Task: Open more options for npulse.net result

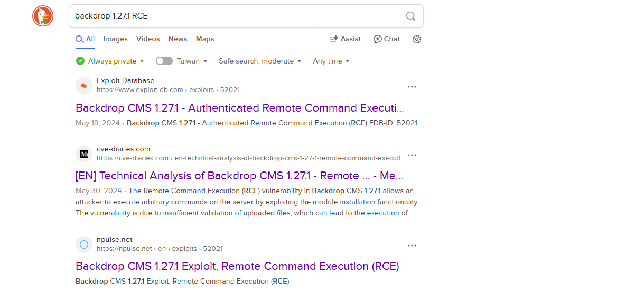Action: pyautogui.click(x=412, y=246)
